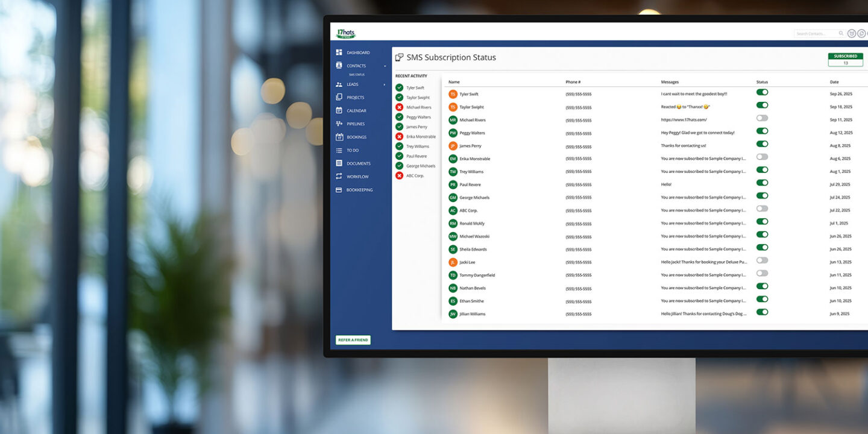Viewport: 868px width, 434px height.
Task: Click the Documents icon in sidebar
Action: (x=339, y=163)
